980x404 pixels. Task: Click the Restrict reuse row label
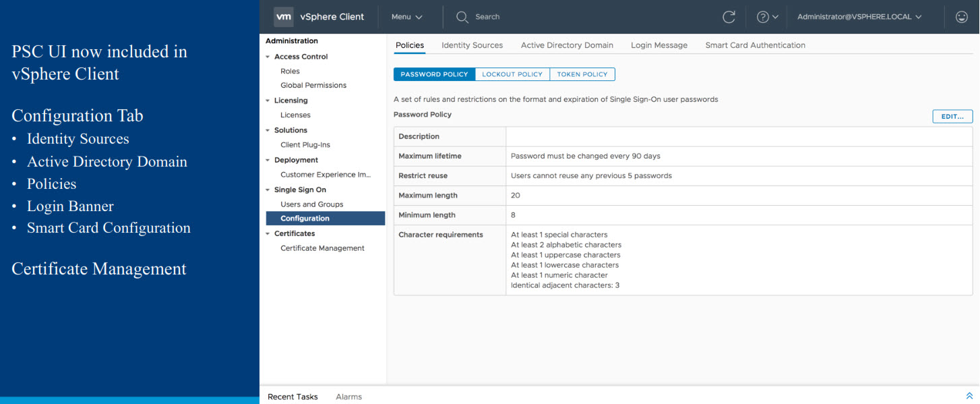click(423, 175)
